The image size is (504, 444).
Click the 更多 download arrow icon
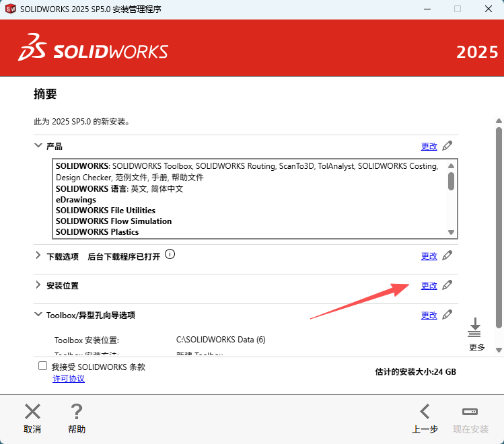point(474,328)
